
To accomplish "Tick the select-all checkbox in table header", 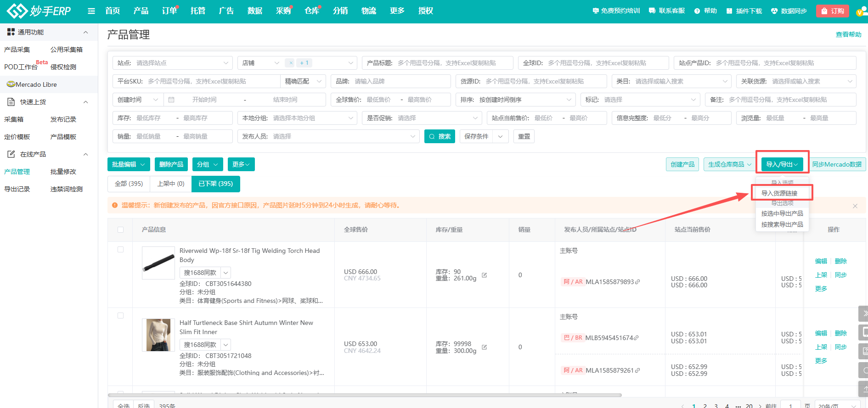I will point(120,229).
